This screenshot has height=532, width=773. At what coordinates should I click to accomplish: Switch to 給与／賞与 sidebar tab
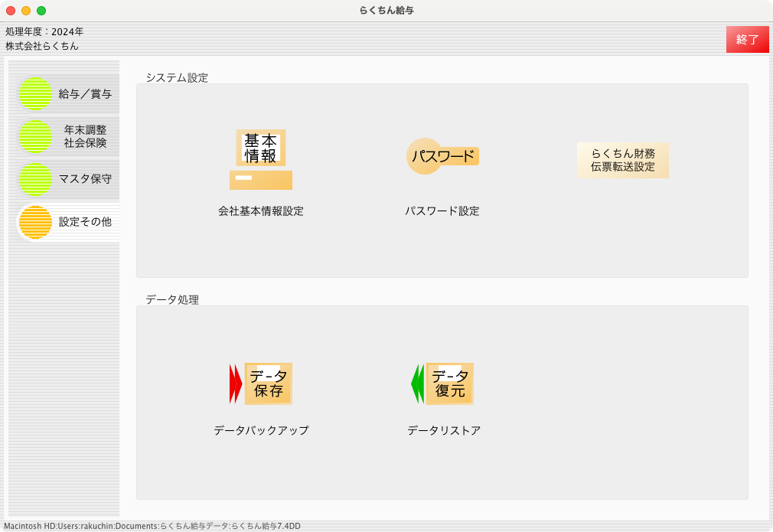[68, 93]
